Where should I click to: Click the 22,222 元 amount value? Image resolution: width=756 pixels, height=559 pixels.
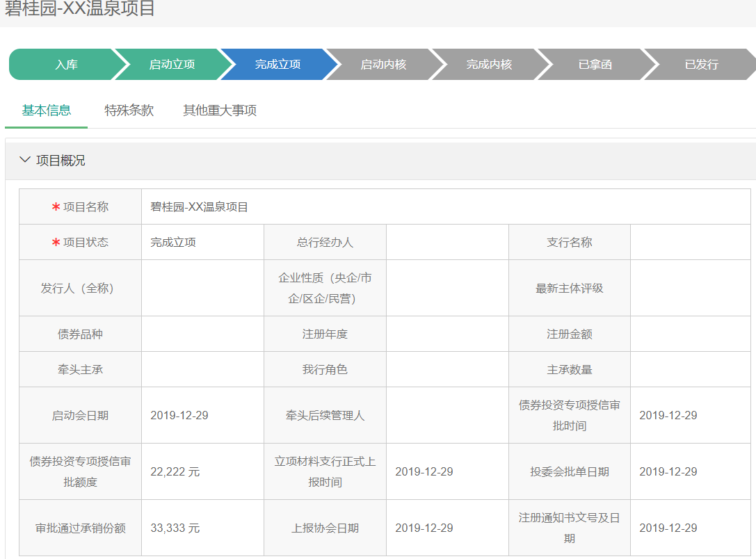(175, 472)
